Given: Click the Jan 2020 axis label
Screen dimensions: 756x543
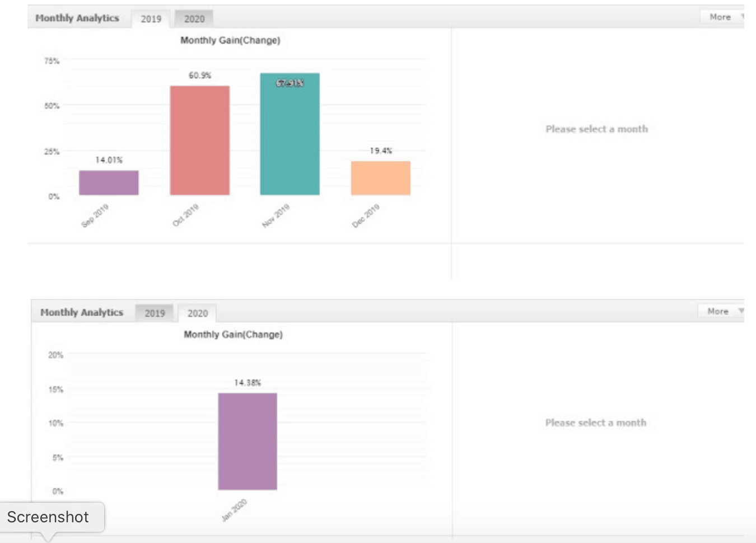Looking at the screenshot, I should click(x=234, y=510).
